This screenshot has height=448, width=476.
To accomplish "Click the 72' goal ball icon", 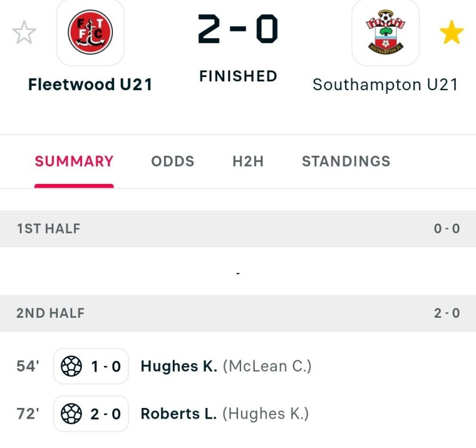I will 72,413.
